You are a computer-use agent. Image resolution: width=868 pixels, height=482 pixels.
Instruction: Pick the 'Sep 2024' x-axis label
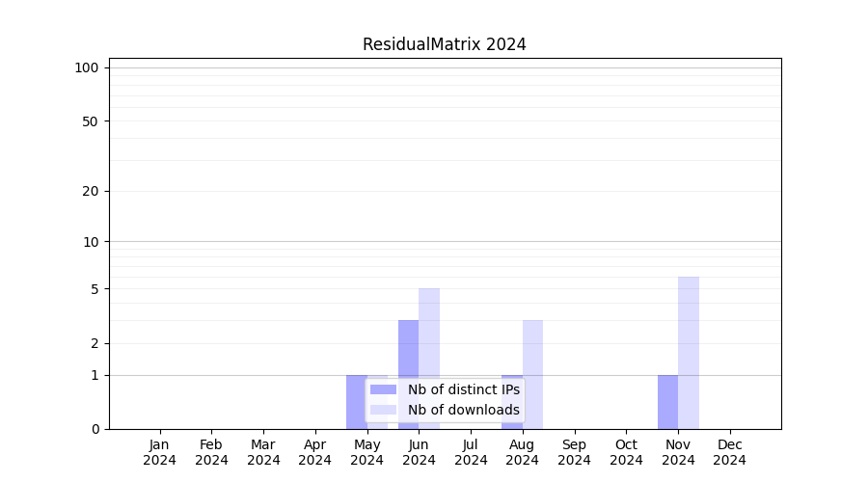point(574,452)
